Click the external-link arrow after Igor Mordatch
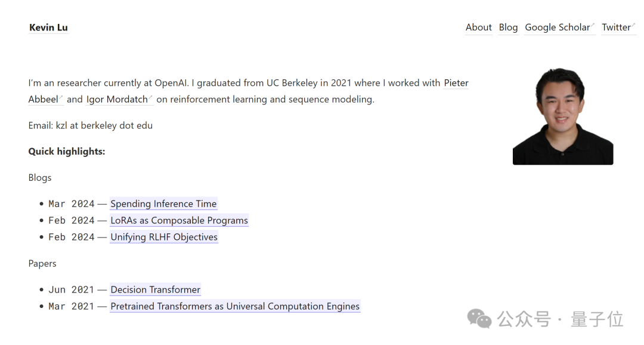The height and width of the screenshot is (345, 644). [151, 97]
